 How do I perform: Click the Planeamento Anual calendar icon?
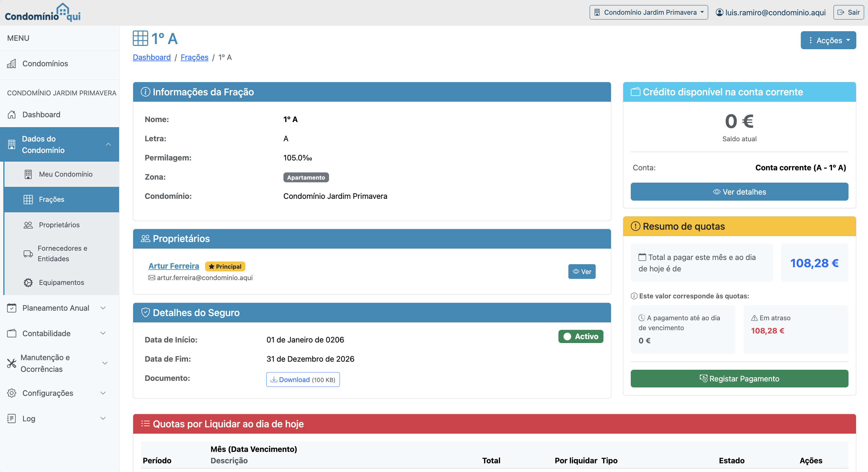11,308
